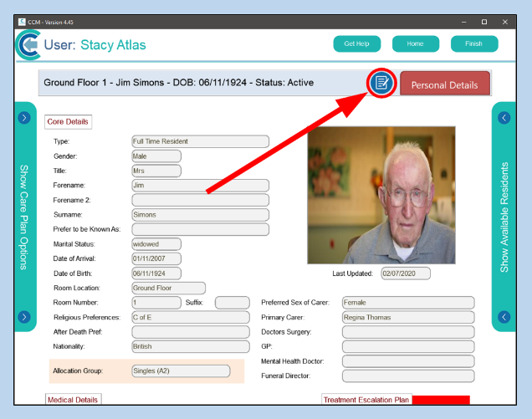
Task: Click the Type field showing Full Time Resident
Action: tap(200, 141)
